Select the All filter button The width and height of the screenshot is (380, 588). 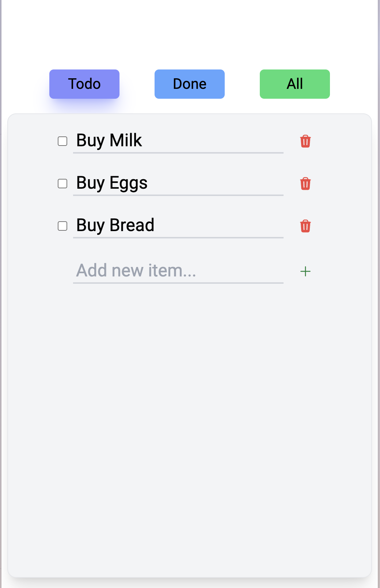point(295,84)
